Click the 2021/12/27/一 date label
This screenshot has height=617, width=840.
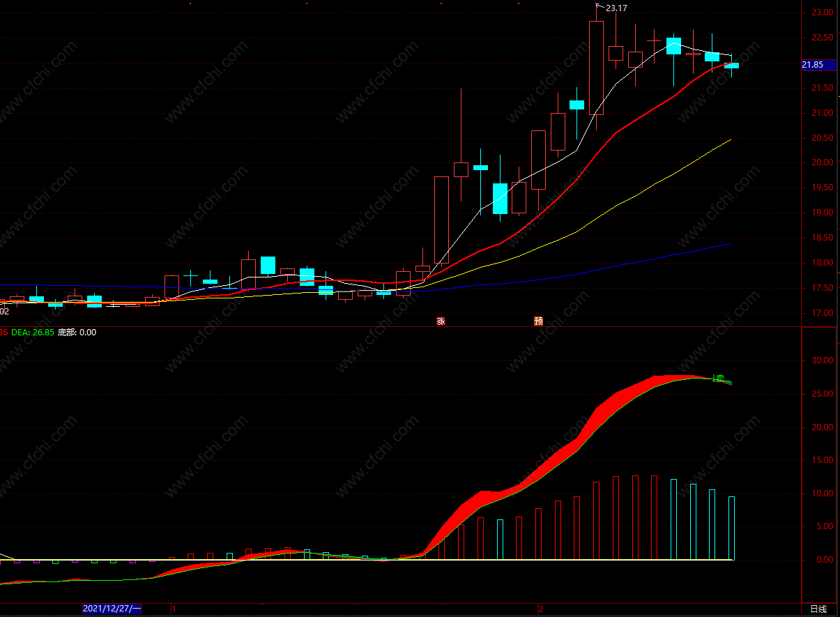(x=112, y=609)
